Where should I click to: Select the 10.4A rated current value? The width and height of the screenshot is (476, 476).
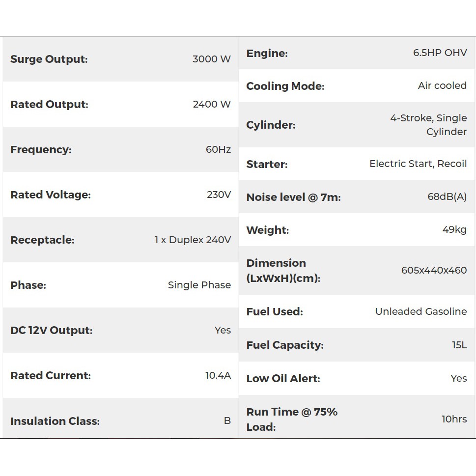(218, 376)
